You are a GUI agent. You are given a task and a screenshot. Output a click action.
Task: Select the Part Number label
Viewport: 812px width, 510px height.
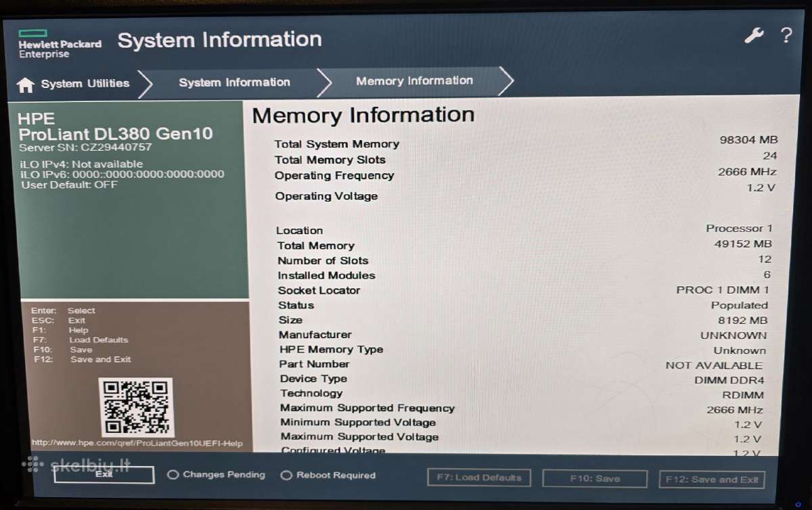[x=315, y=364]
